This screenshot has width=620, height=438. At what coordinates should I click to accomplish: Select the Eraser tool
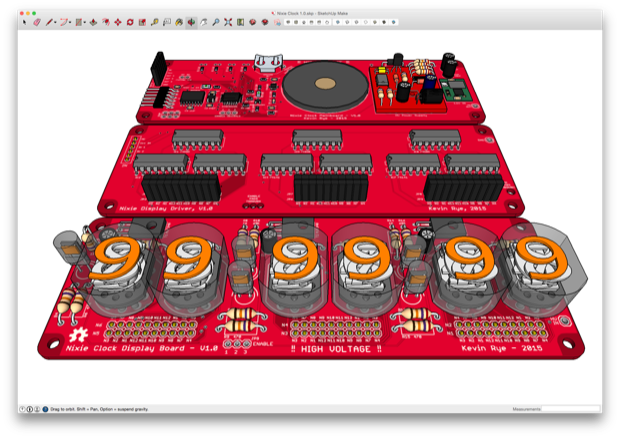click(x=37, y=23)
